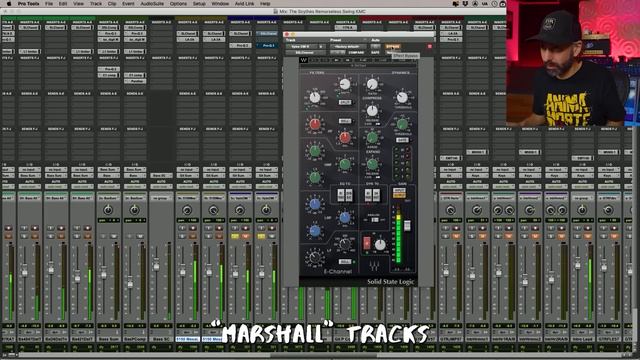Open the File menu
This screenshot has width=640, height=360.
point(49,4)
